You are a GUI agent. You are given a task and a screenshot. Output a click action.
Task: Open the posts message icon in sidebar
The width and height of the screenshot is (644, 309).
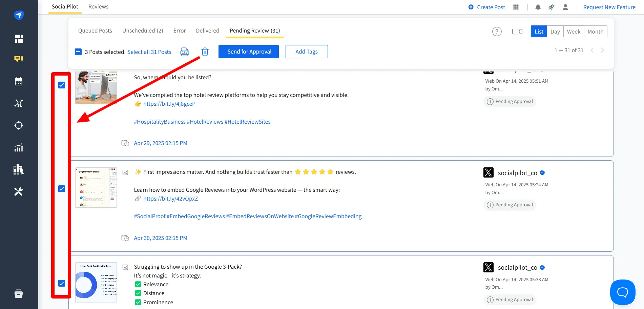[19, 59]
